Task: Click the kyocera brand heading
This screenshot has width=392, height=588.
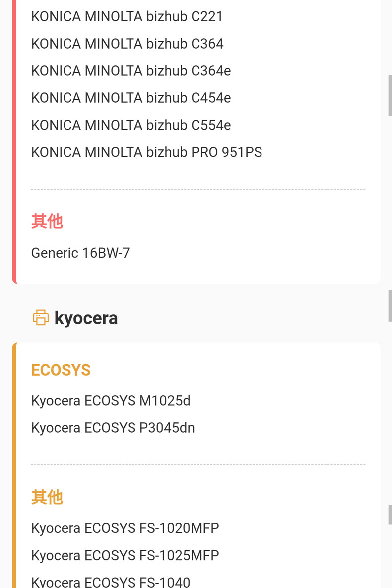Action: [x=86, y=318]
